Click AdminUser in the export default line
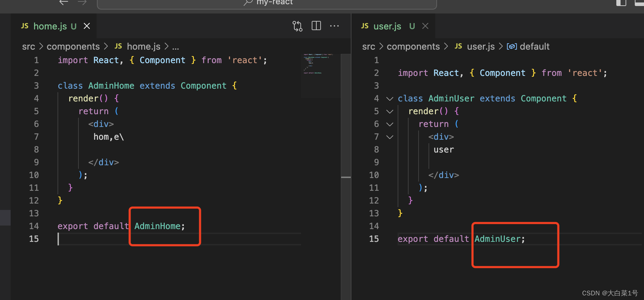This screenshot has height=300, width=644. (x=497, y=239)
